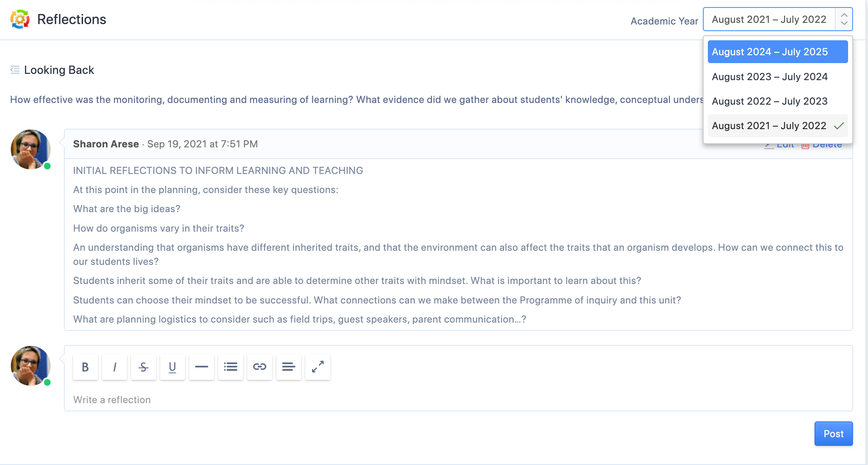The width and height of the screenshot is (868, 465).
Task: Insert a horizontal divider line
Action: coord(201,367)
